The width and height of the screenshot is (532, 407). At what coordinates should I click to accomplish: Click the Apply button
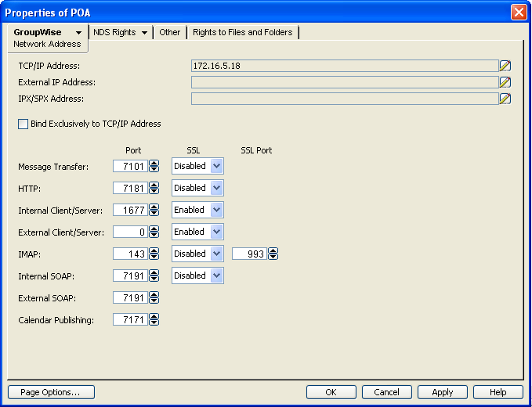(x=443, y=392)
